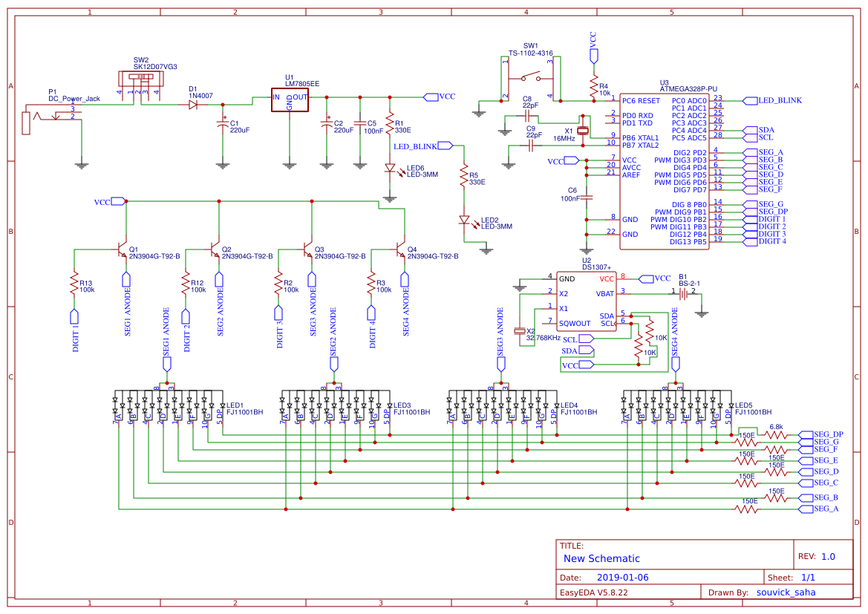Click the 6.8k resistor on SEG_DP line
This screenshot has height=614, width=868.
coord(776,434)
